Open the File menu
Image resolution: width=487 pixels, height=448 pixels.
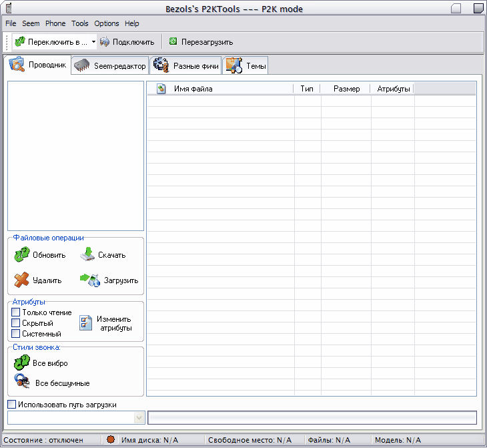[x=11, y=23]
